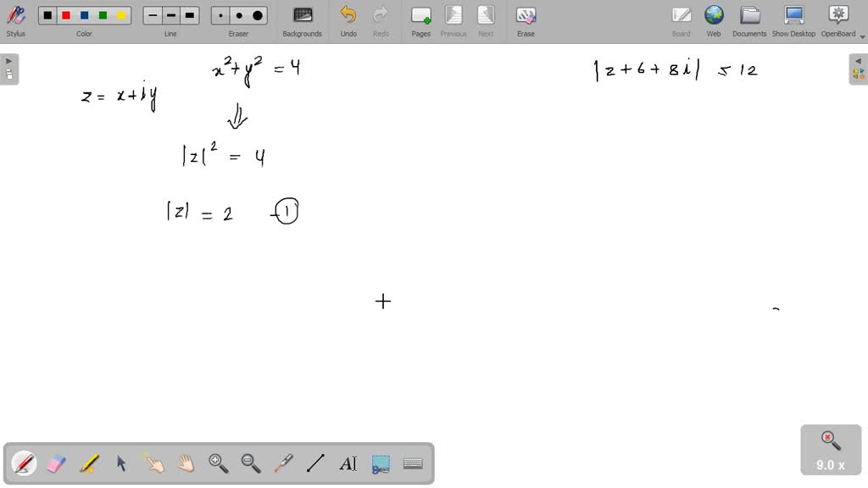
Task: Select the Zoom In magnifier tool
Action: tap(219, 463)
